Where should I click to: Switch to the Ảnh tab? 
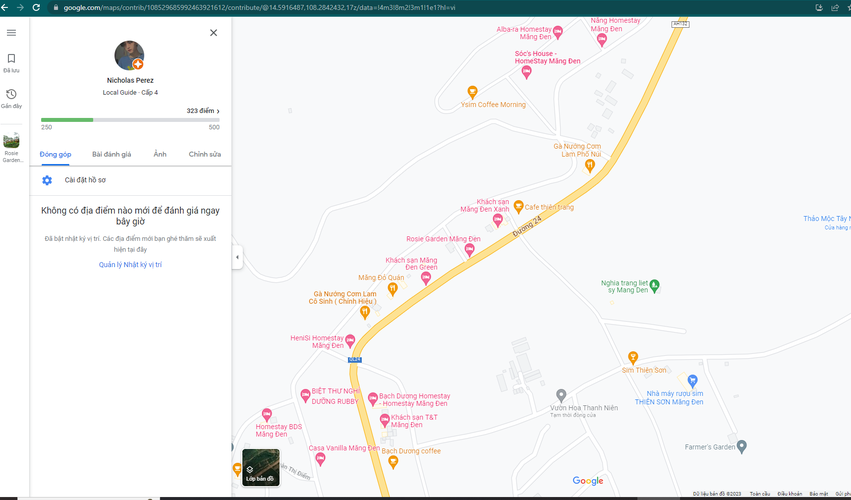[x=160, y=154]
